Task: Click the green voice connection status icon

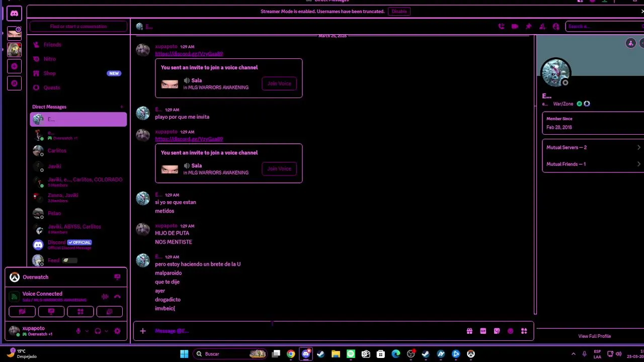Action: (x=14, y=297)
